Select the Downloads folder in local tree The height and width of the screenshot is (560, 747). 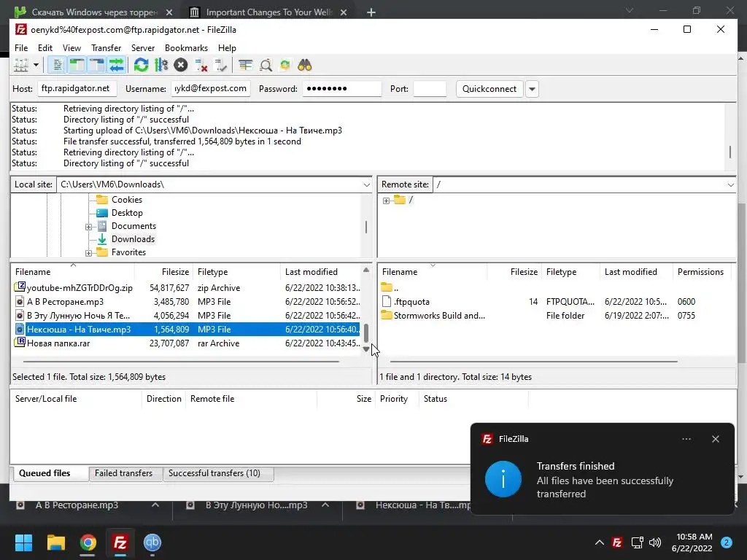(x=133, y=239)
